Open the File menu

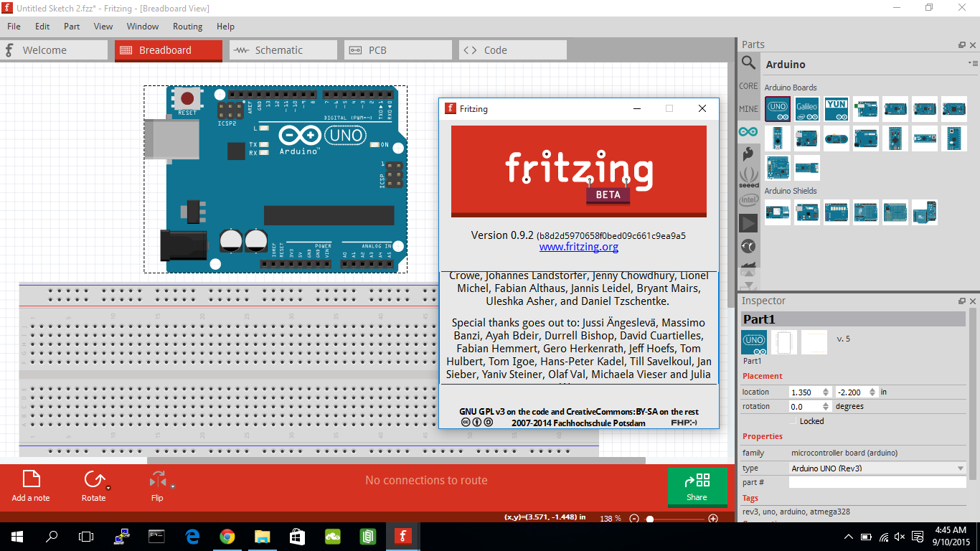(14, 27)
